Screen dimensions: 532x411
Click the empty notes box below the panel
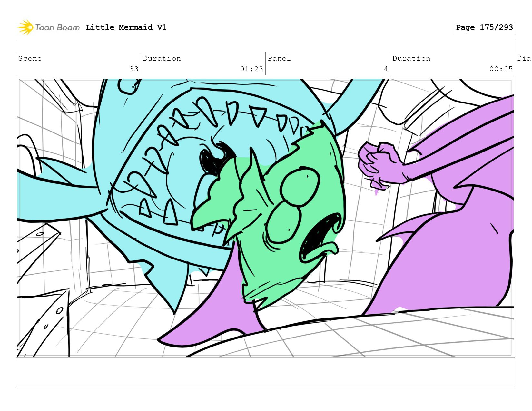point(265,373)
